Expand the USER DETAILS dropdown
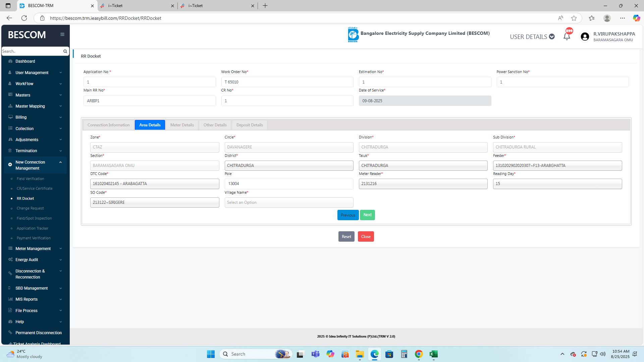 coord(532,37)
